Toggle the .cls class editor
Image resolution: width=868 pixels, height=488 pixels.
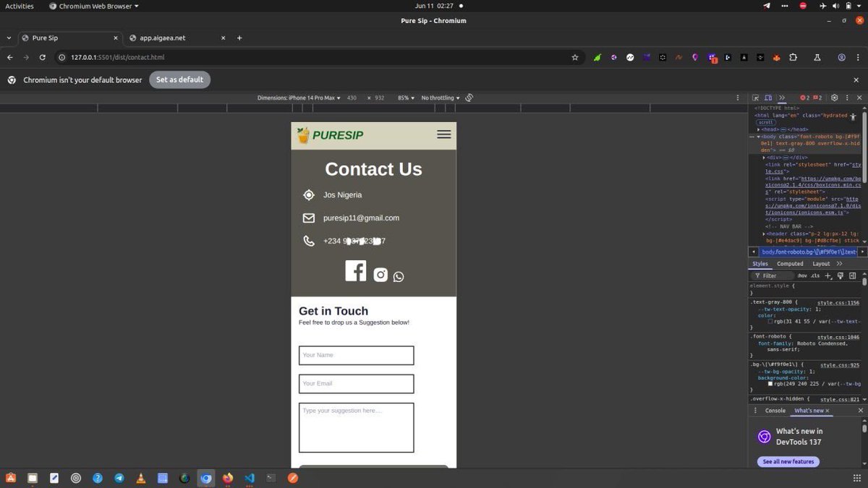pyautogui.click(x=815, y=275)
